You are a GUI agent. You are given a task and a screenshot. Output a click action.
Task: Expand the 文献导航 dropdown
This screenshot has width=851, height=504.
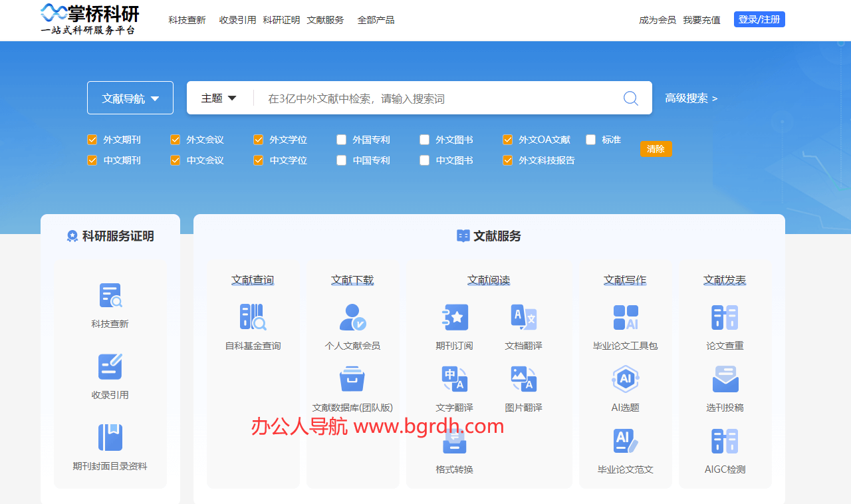(130, 98)
